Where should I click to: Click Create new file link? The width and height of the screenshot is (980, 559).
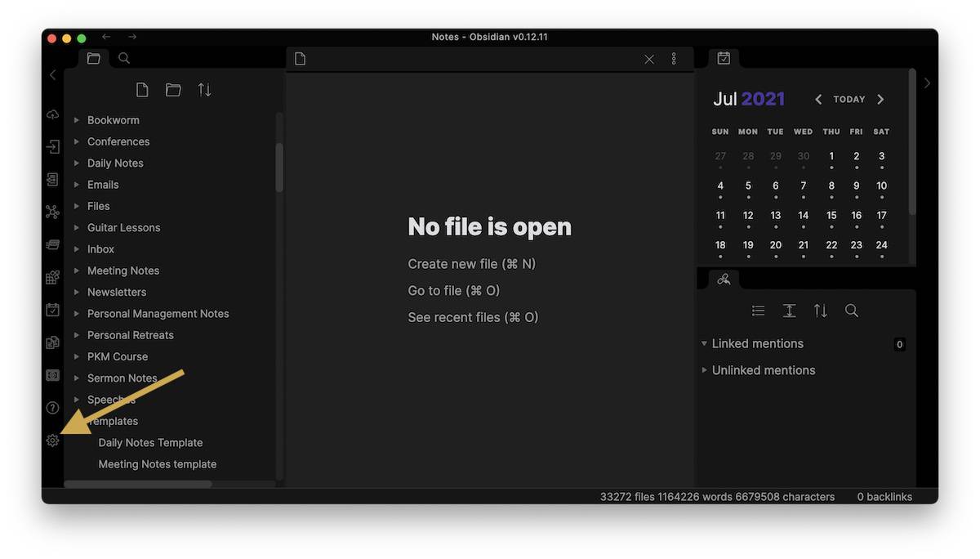472,264
